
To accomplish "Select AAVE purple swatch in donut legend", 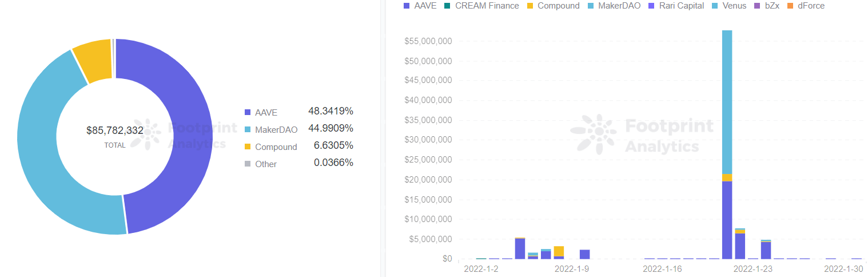I will click(x=247, y=112).
